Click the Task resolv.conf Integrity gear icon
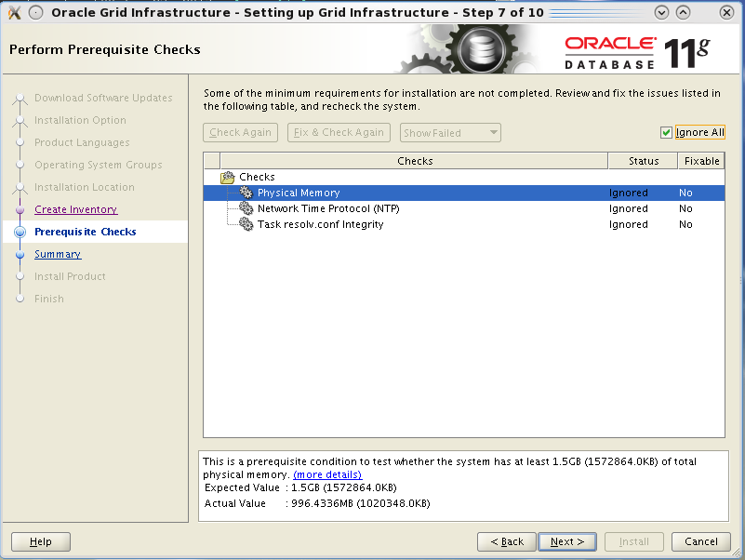This screenshot has width=745, height=560. [x=246, y=223]
